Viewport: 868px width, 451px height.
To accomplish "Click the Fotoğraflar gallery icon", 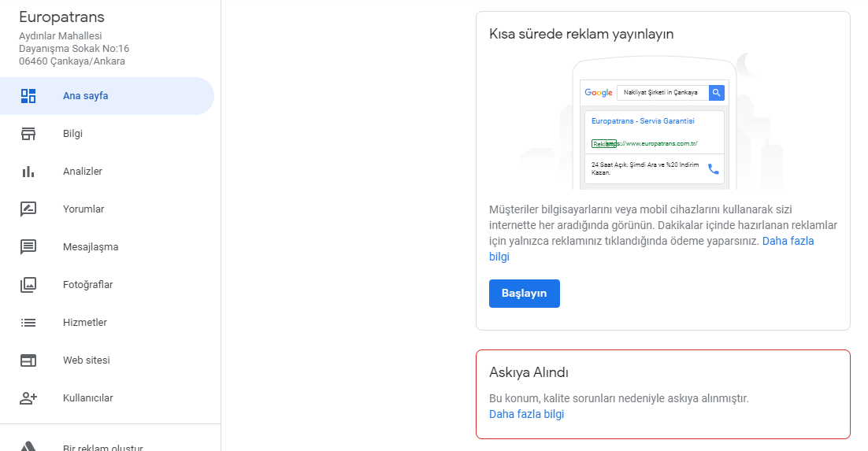I will [28, 284].
